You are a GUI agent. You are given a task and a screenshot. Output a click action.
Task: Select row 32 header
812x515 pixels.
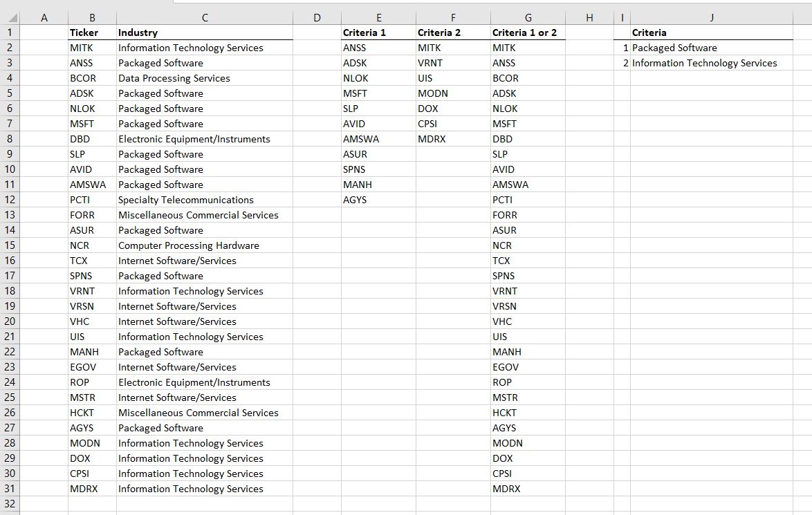pyautogui.click(x=10, y=504)
